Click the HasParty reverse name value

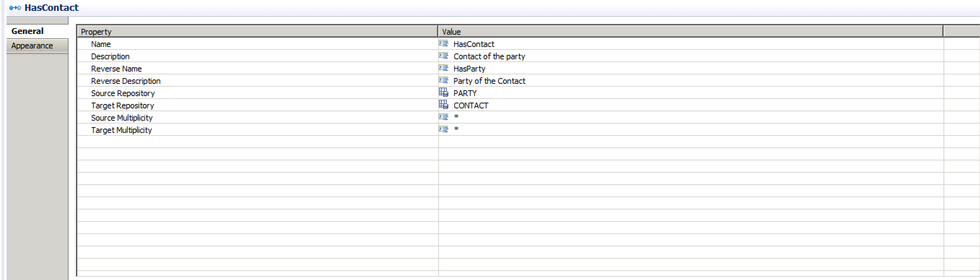(x=470, y=69)
